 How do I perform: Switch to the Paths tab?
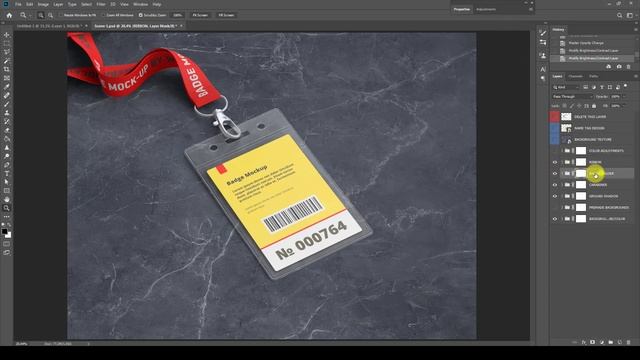pyautogui.click(x=593, y=76)
